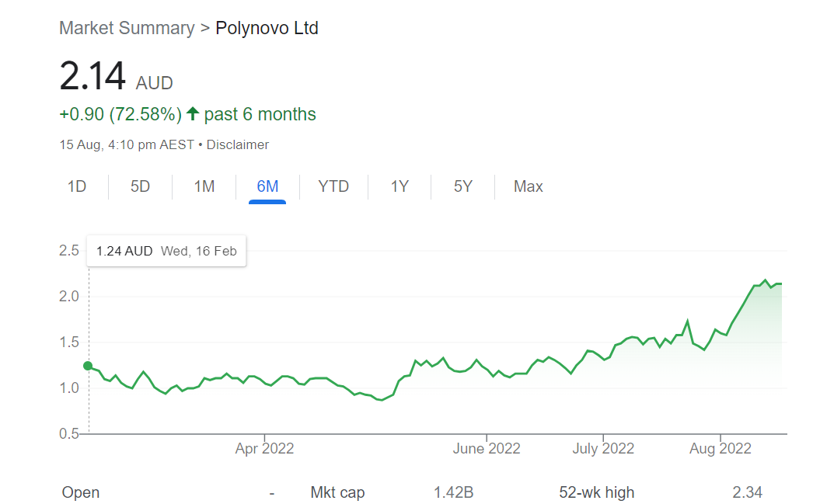This screenshot has width=813, height=504.
Task: Click the Market Summary breadcrumb
Action: (127, 28)
